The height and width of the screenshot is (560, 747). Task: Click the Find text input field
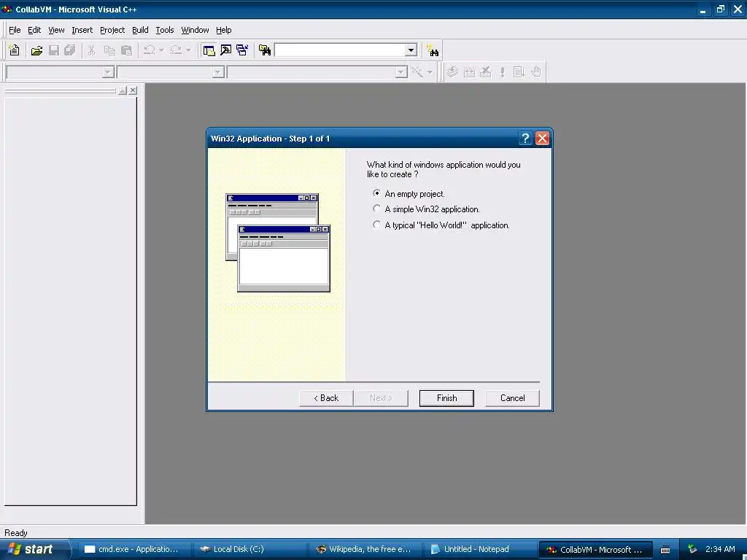pyautogui.click(x=340, y=50)
